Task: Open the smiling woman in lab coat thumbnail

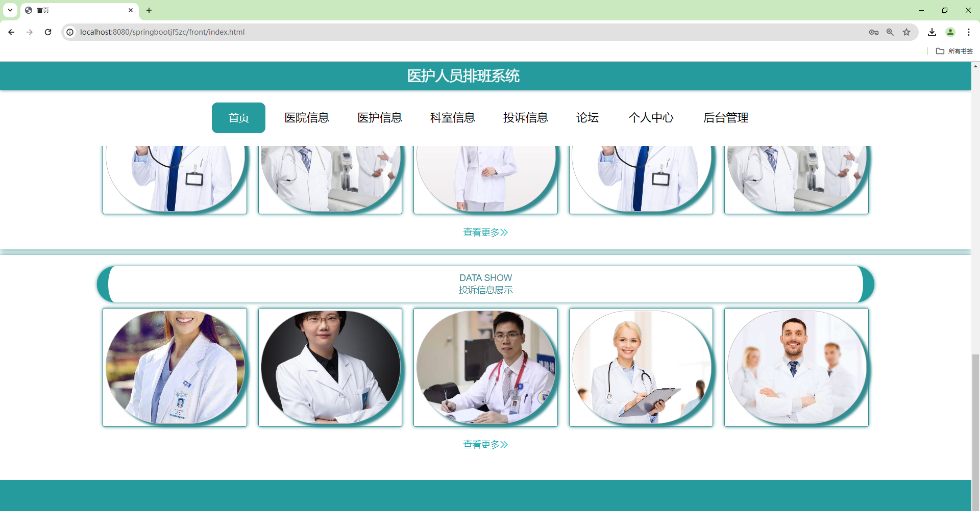Action: point(175,367)
